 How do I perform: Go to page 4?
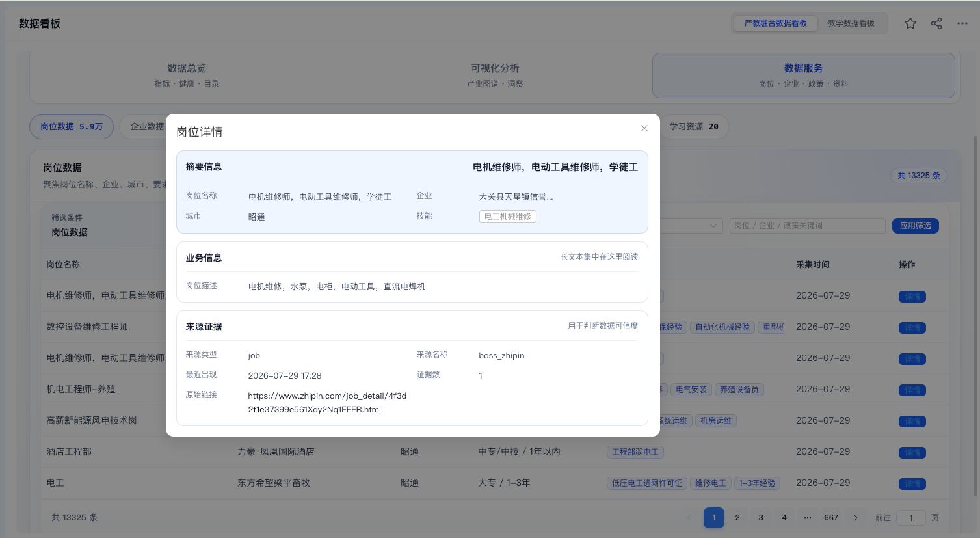point(784,518)
